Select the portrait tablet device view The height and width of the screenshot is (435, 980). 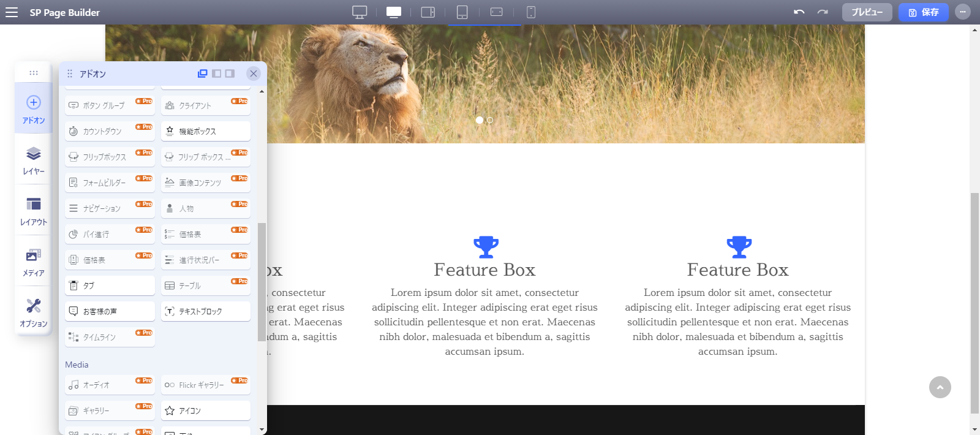point(462,12)
